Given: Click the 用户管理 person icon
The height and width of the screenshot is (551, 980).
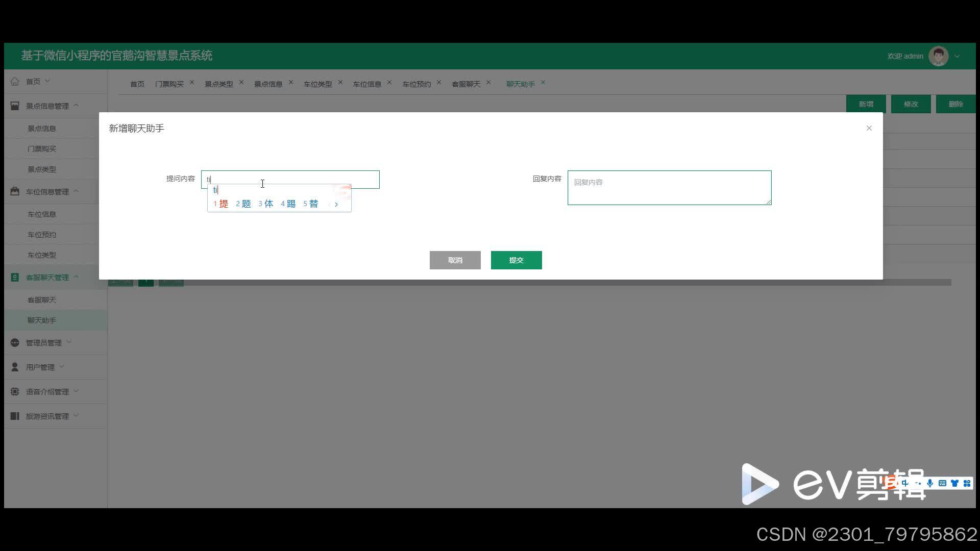Looking at the screenshot, I should click(x=15, y=367).
